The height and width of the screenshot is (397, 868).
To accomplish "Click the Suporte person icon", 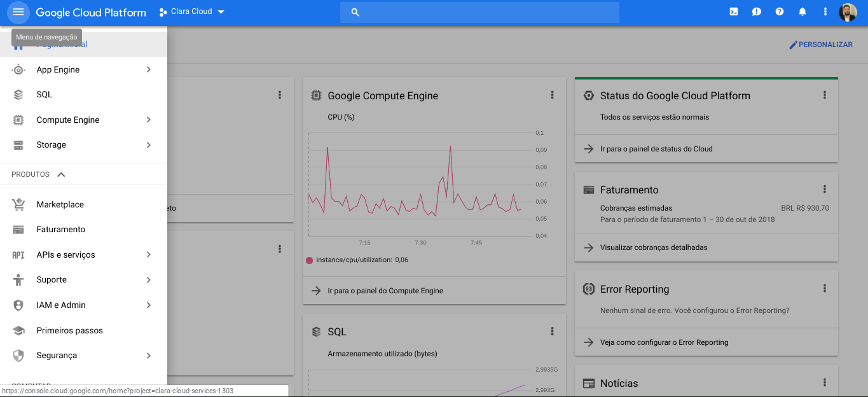I will 18,280.
